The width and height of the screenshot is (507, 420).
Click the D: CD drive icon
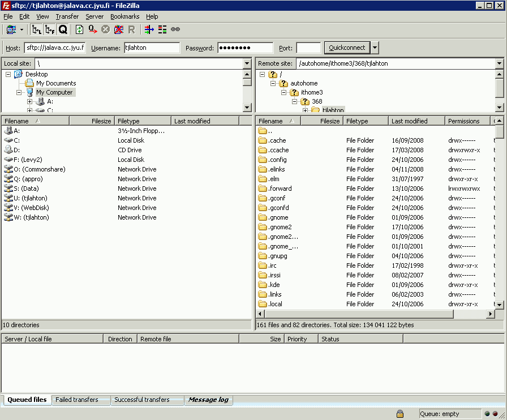pyautogui.click(x=8, y=149)
